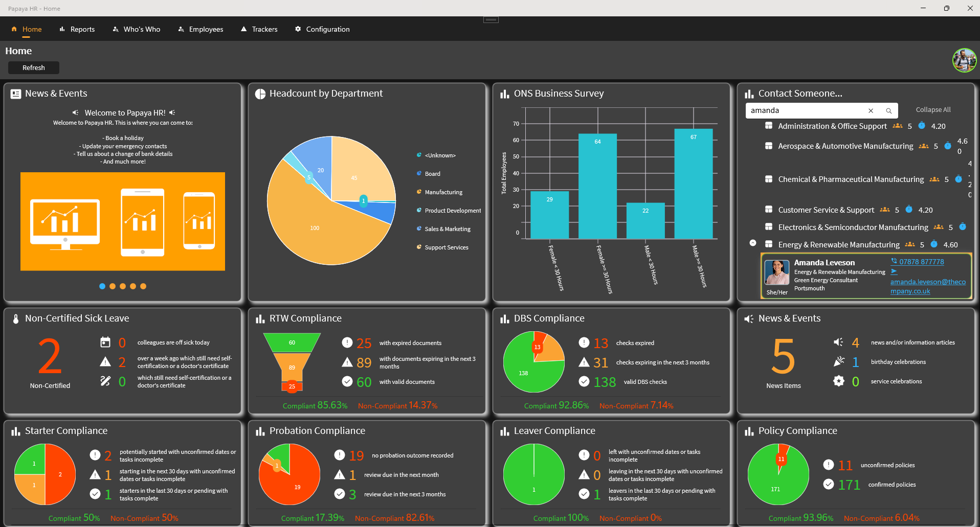
Task: Click the newspaper icon on the News & Events panel
Action: tap(15, 94)
